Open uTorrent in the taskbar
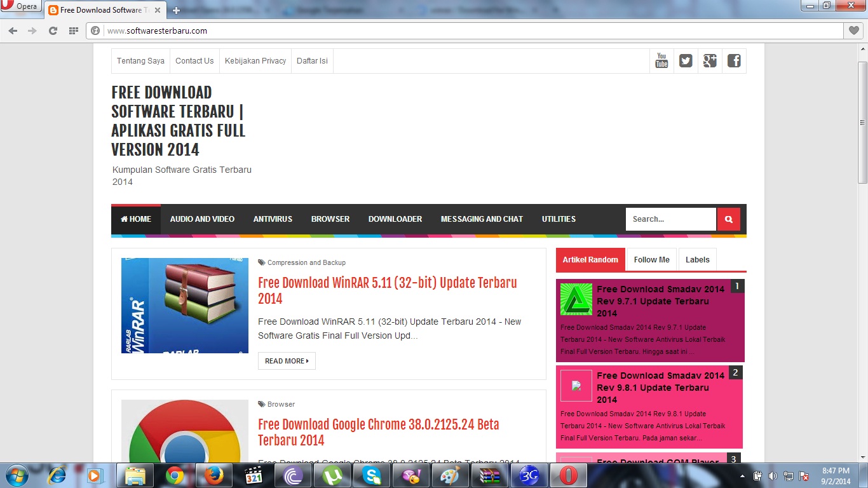 pos(332,475)
